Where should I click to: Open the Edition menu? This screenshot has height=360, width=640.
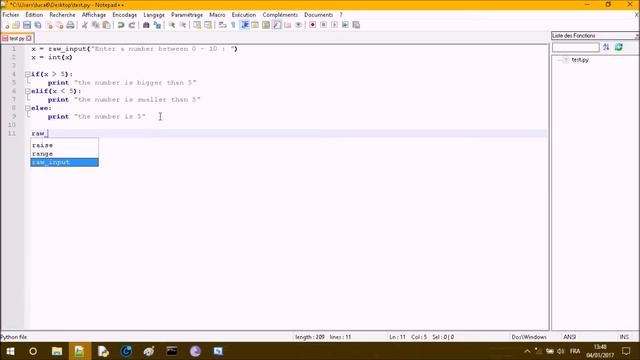(34, 15)
